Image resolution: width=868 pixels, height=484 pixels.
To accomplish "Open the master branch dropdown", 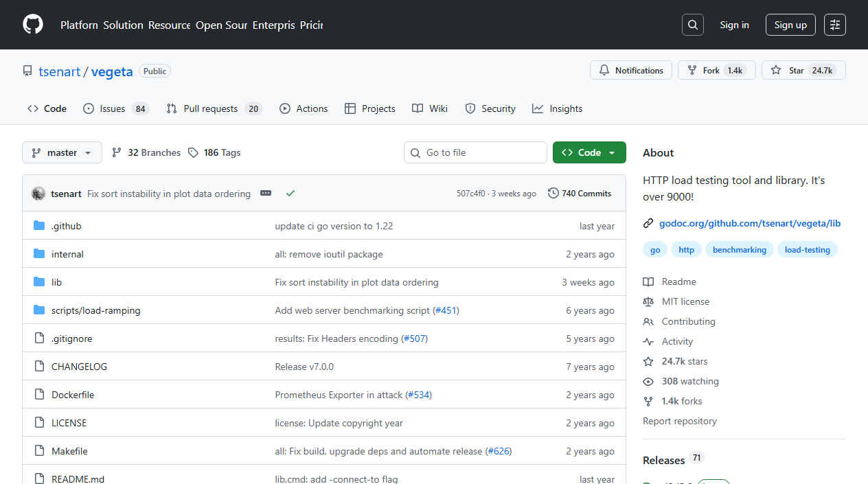I will pyautogui.click(x=62, y=152).
